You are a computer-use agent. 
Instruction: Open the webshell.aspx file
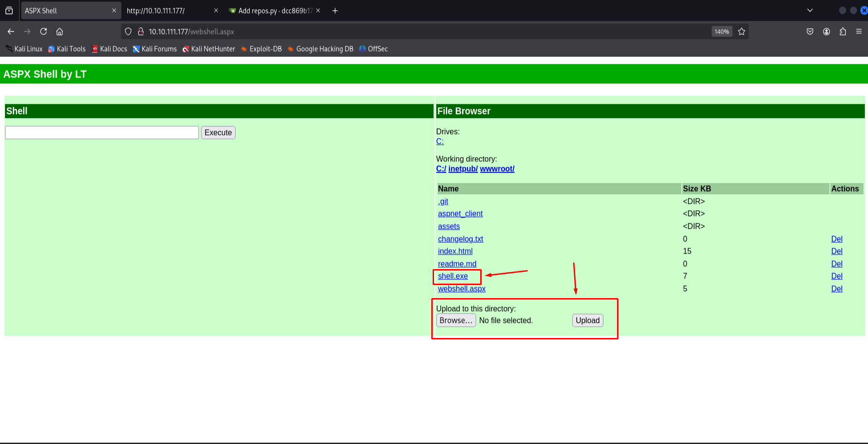coord(462,289)
